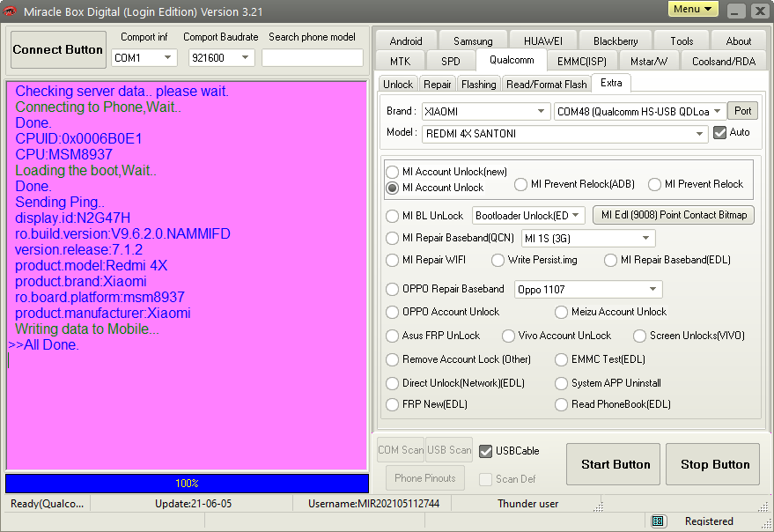Open the HUAWEI tab
Screen dimensions: 774x532
[x=543, y=41]
